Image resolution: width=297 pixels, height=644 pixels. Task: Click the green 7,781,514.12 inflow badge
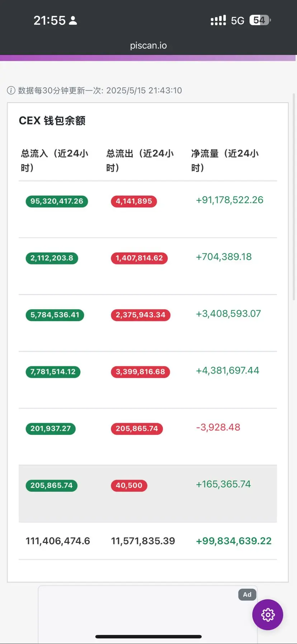pyautogui.click(x=53, y=372)
